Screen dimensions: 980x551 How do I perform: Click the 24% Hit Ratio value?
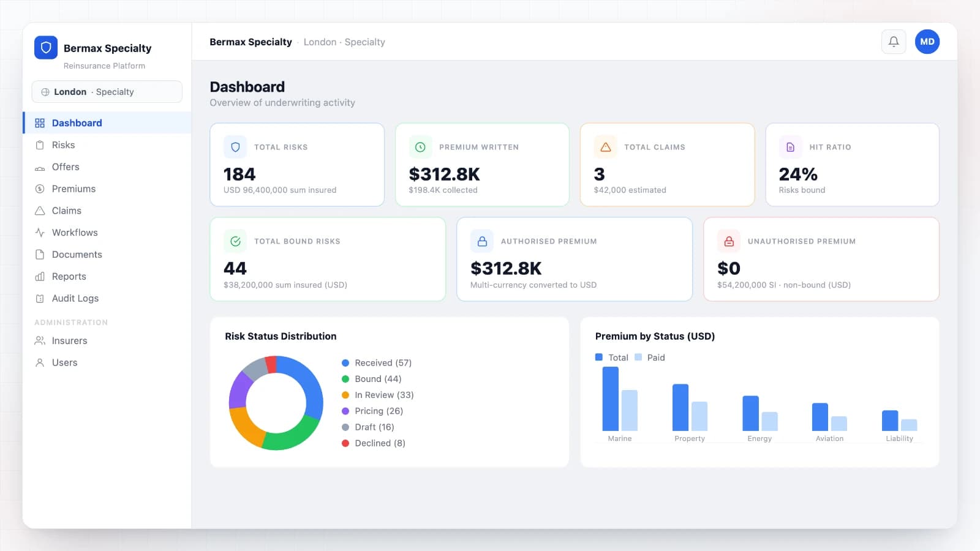click(798, 174)
